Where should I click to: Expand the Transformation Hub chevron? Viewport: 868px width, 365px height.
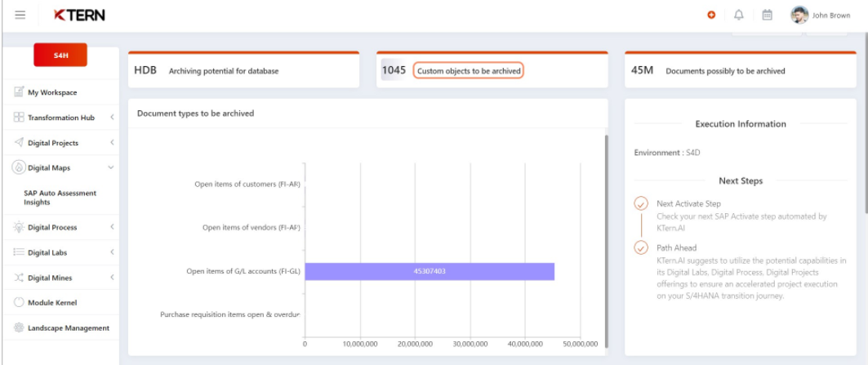[112, 118]
